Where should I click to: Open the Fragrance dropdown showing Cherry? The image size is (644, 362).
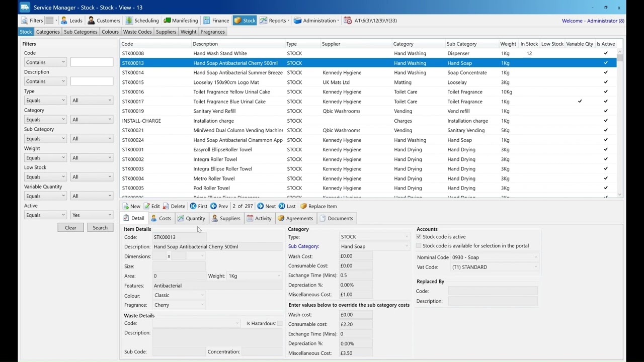(179, 305)
